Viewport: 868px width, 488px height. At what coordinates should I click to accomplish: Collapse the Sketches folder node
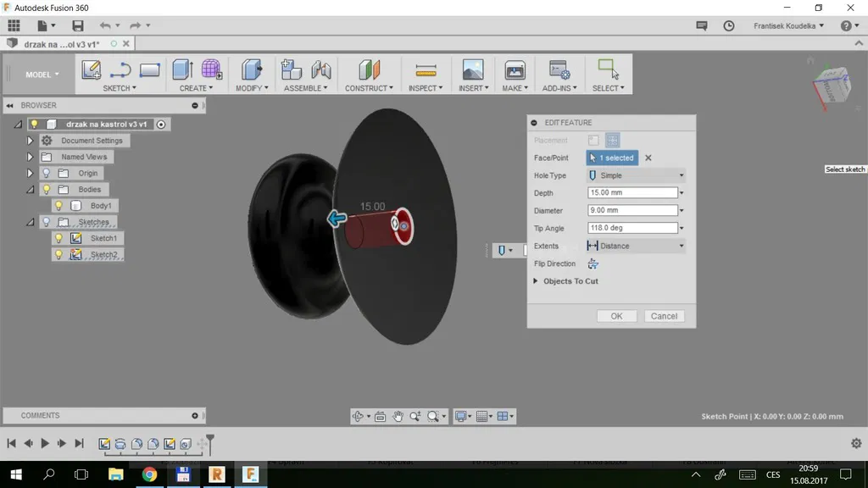tap(30, 222)
